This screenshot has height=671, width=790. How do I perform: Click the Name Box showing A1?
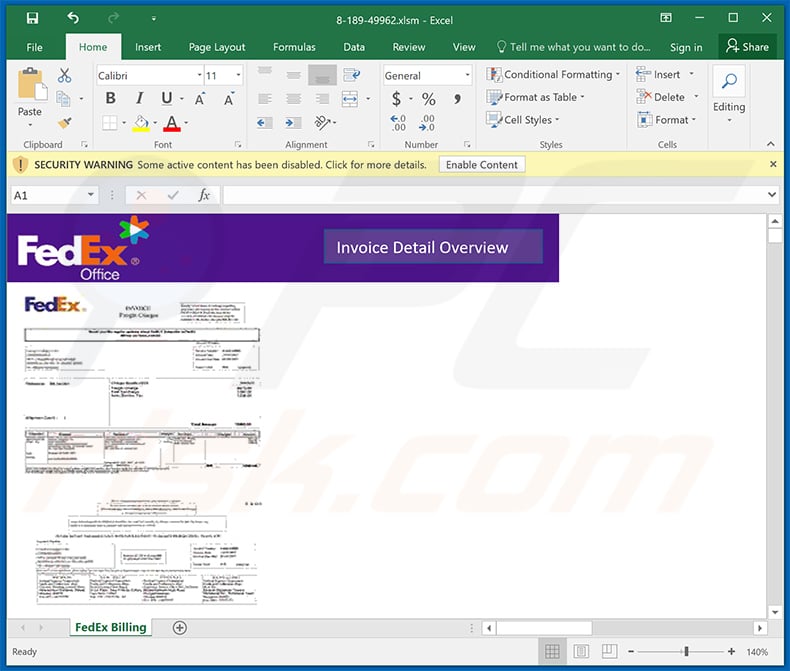pyautogui.click(x=54, y=195)
